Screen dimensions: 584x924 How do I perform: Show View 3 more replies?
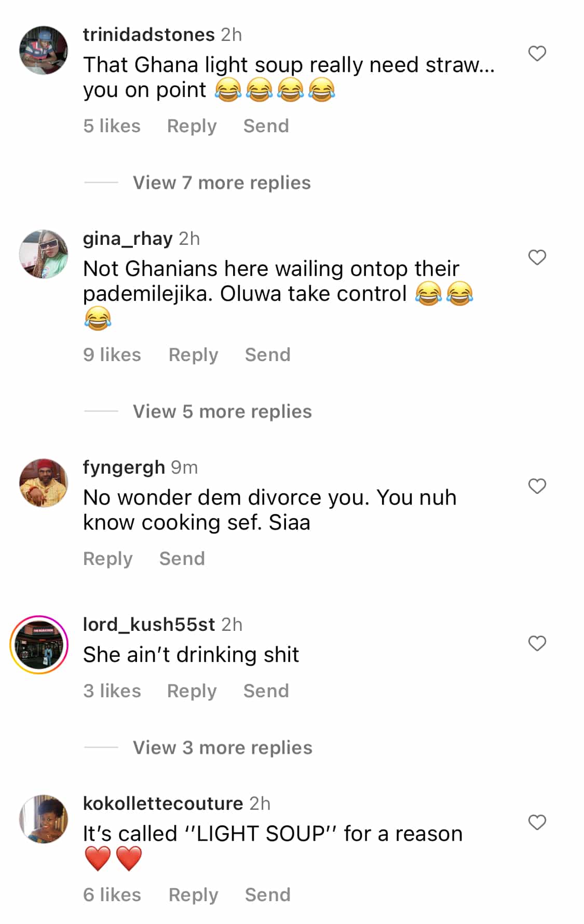click(x=222, y=748)
